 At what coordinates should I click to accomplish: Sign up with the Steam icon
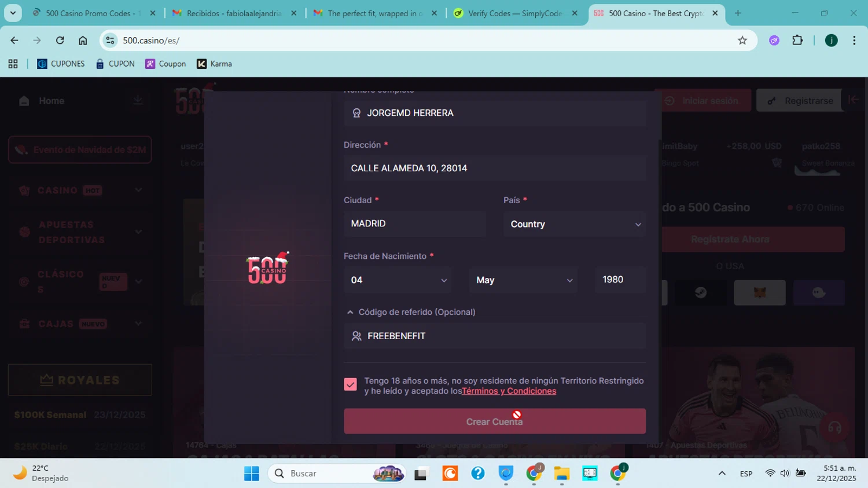[x=700, y=293]
